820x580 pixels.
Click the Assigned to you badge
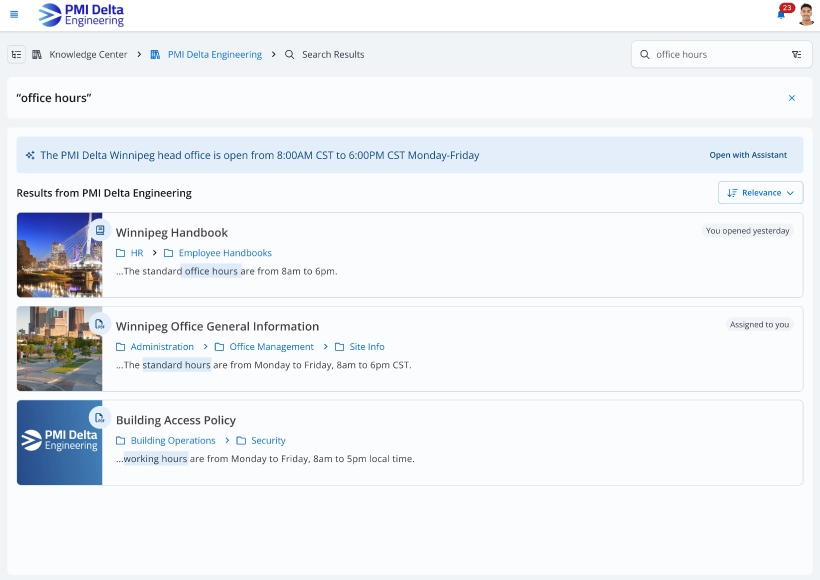(x=759, y=324)
